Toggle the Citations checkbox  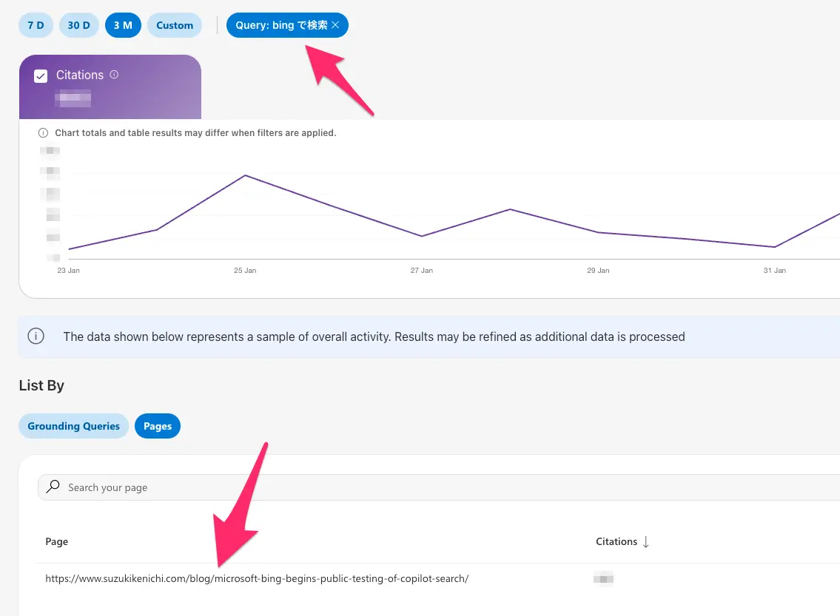coord(41,75)
